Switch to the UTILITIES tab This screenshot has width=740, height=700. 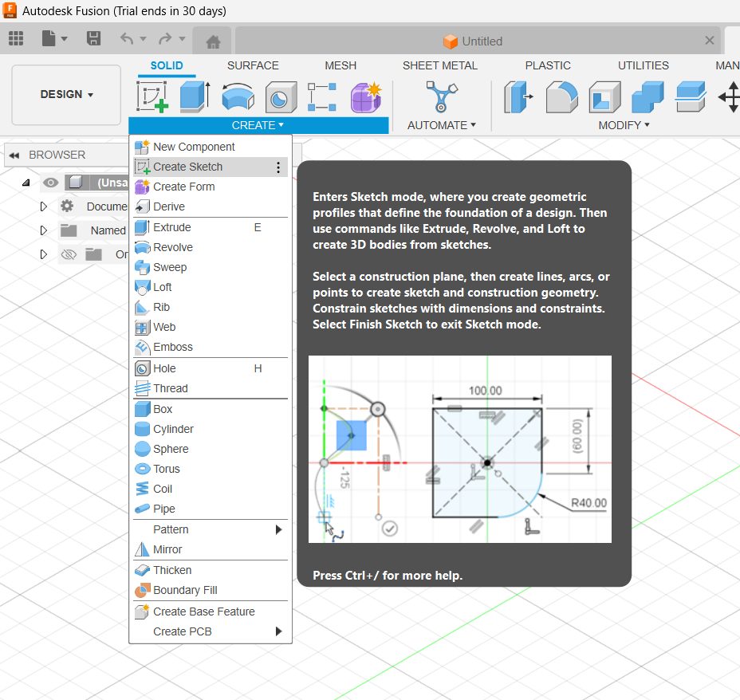[644, 65]
